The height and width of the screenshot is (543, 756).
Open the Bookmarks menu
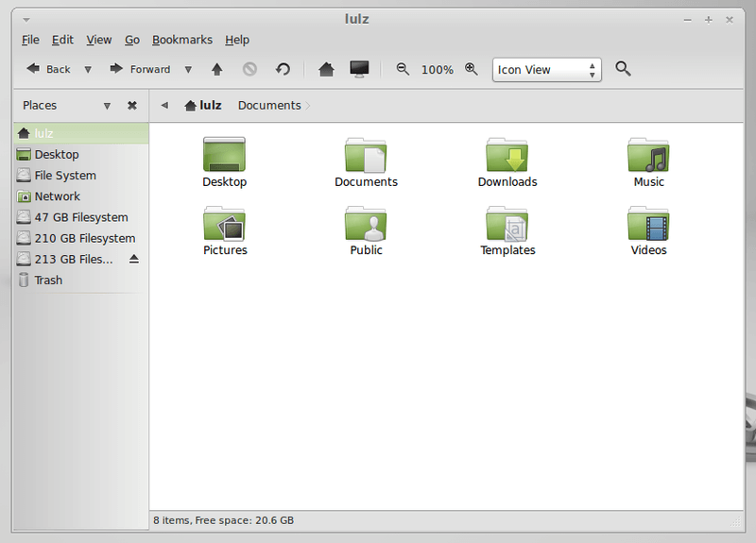tap(182, 40)
